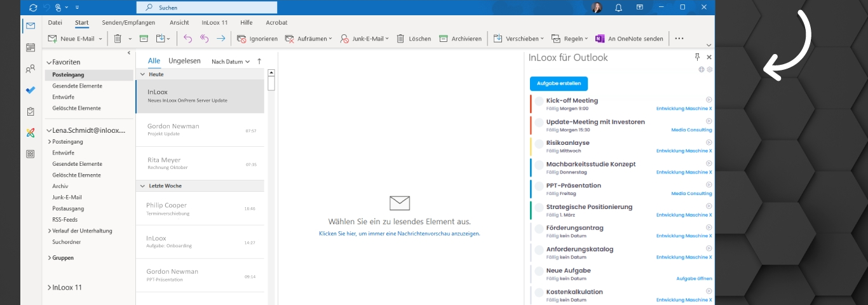This screenshot has width=868, height=305.
Task: Expand Verlauf der Unterhaltung folder
Action: 50,231
